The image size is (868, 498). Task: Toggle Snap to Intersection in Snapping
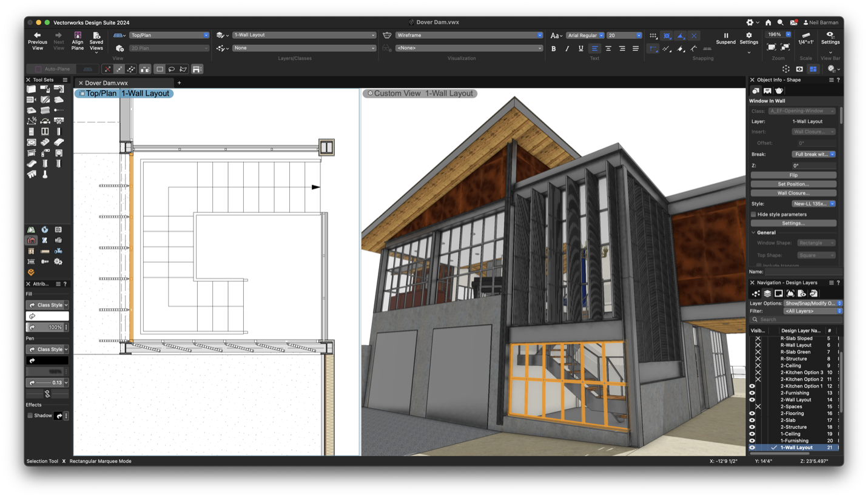tap(695, 36)
